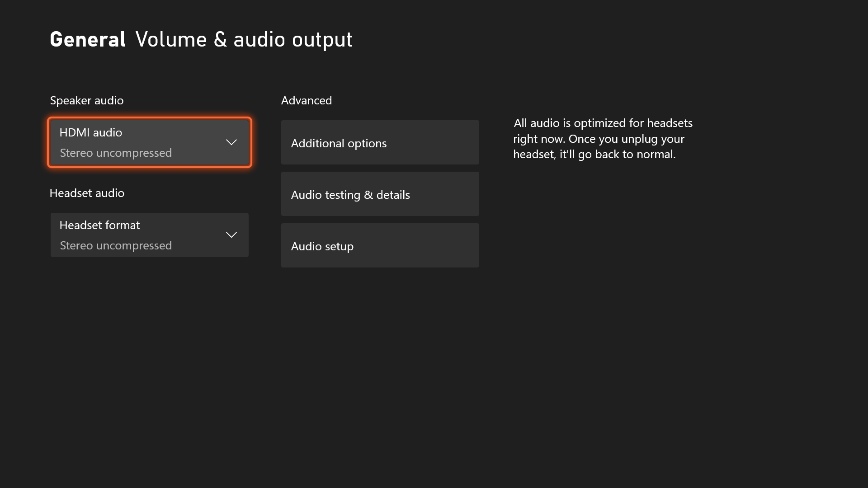
Task: Click the Headset audio section label
Action: 87,193
